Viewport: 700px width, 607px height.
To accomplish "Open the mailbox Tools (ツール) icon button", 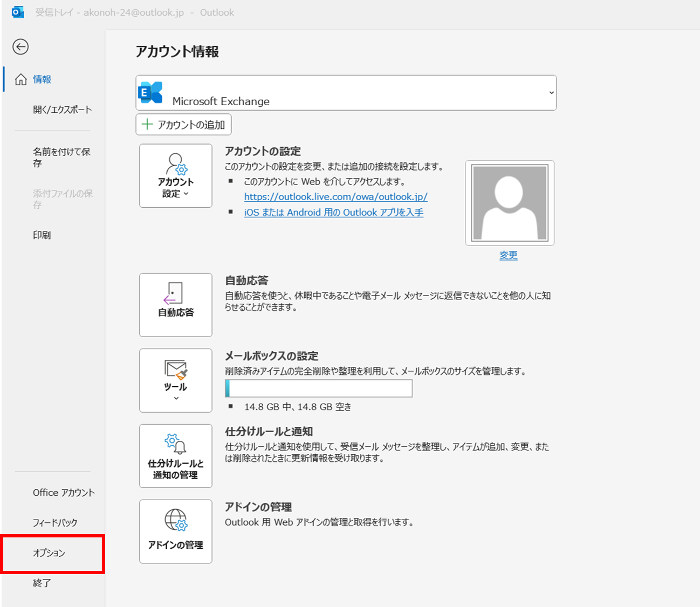I will tap(176, 380).
